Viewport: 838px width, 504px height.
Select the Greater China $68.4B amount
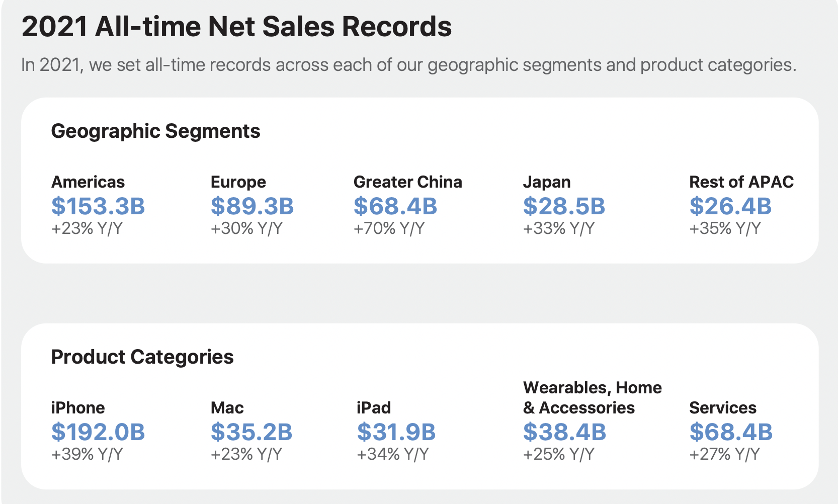[395, 206]
